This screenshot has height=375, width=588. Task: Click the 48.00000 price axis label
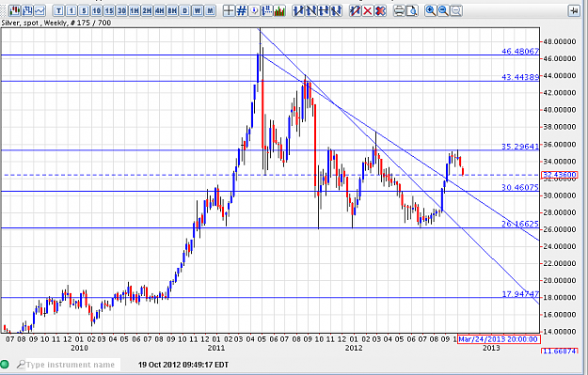click(560, 41)
